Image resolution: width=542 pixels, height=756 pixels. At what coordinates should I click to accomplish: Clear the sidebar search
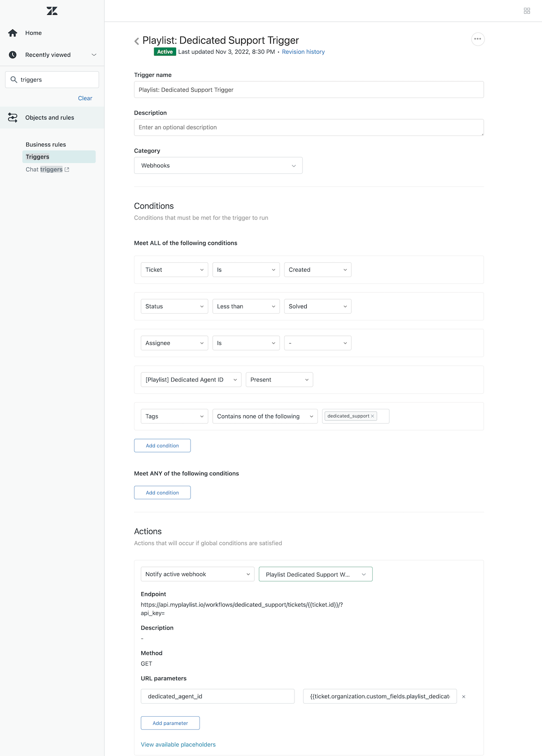85,98
